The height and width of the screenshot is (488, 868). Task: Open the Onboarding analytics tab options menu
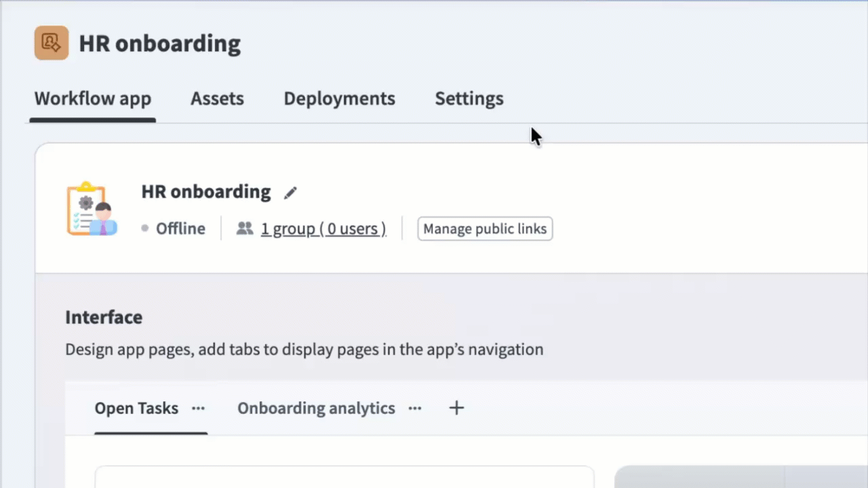(415, 408)
